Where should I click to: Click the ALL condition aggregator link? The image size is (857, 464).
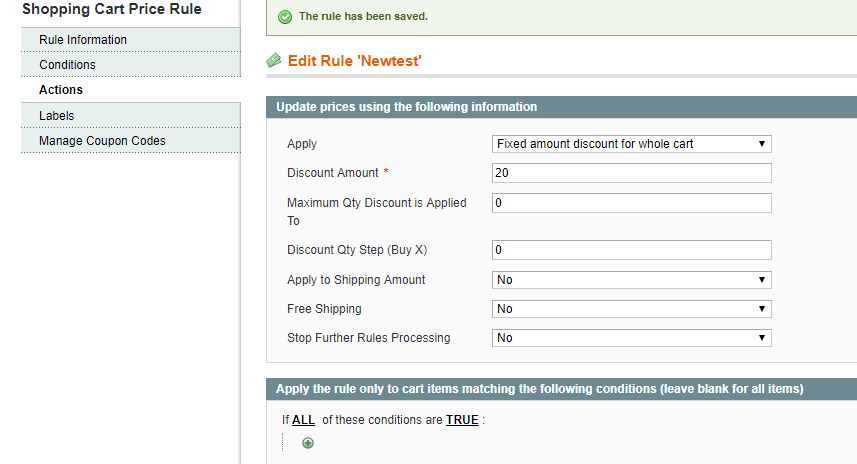[x=303, y=420]
